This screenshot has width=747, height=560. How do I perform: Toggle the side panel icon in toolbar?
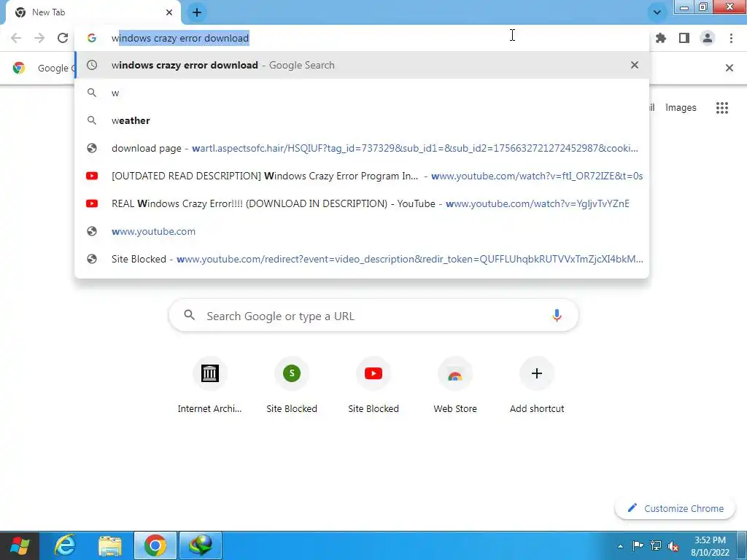pyautogui.click(x=684, y=38)
